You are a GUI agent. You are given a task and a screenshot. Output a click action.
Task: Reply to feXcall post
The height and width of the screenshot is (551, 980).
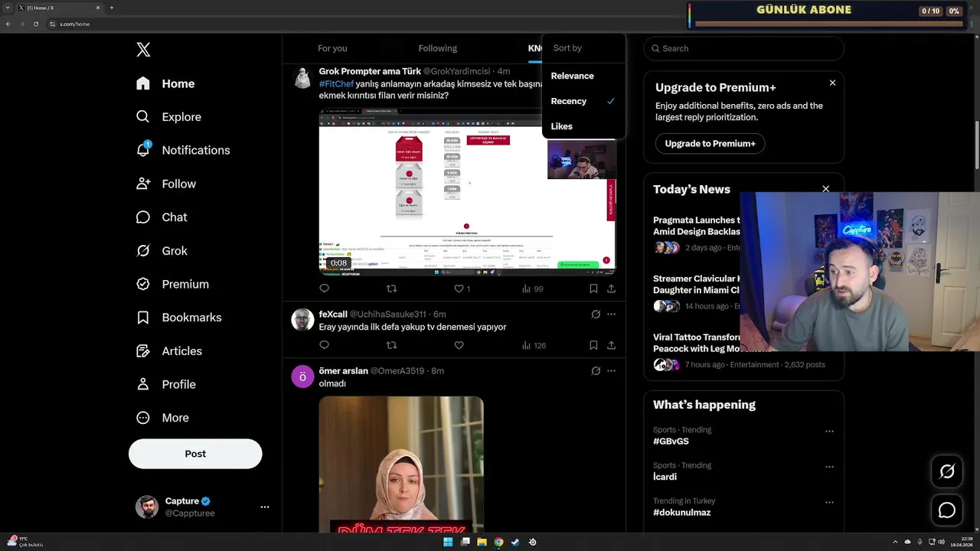click(x=324, y=345)
